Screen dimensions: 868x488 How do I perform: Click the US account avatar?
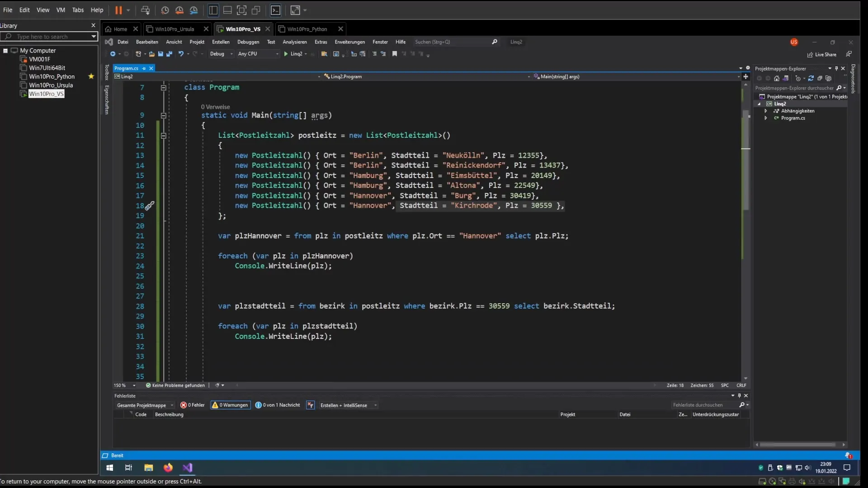point(794,42)
